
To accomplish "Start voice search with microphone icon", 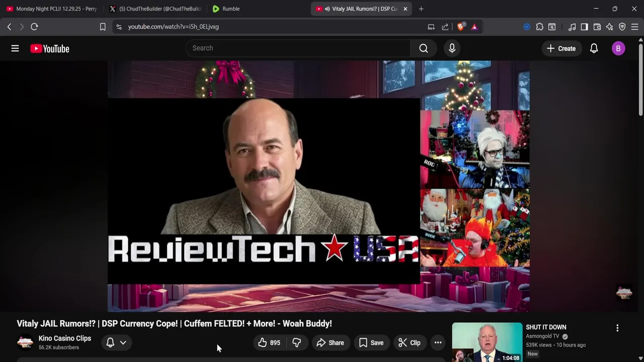I will coord(452,48).
